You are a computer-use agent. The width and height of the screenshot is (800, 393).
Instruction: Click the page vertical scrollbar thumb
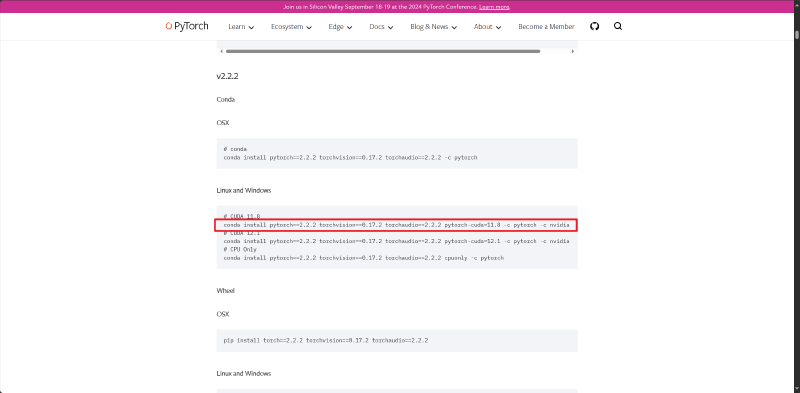[x=796, y=35]
